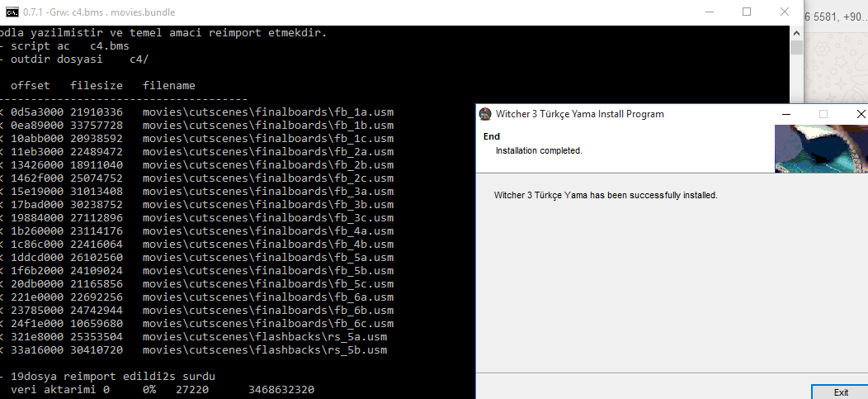868x399 pixels.
Task: Close the c4.bms console window
Action: point(784,12)
